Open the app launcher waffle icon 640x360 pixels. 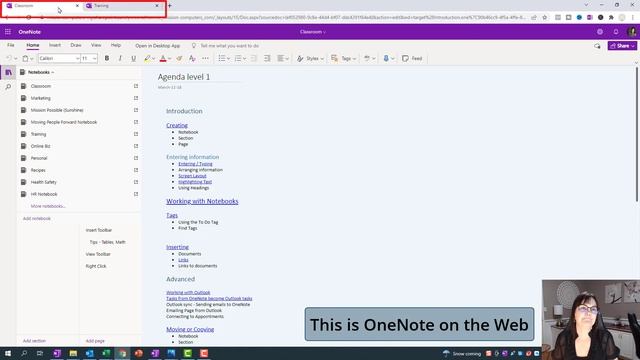point(8,32)
